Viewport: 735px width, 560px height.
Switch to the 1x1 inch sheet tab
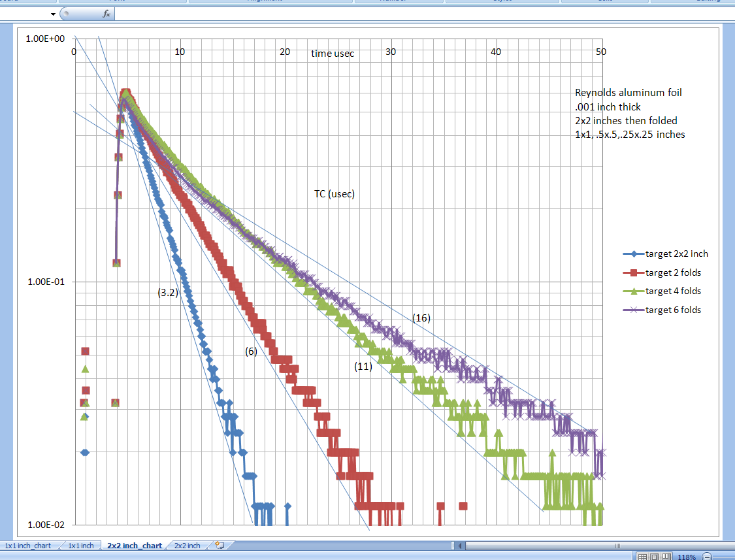tap(80, 546)
